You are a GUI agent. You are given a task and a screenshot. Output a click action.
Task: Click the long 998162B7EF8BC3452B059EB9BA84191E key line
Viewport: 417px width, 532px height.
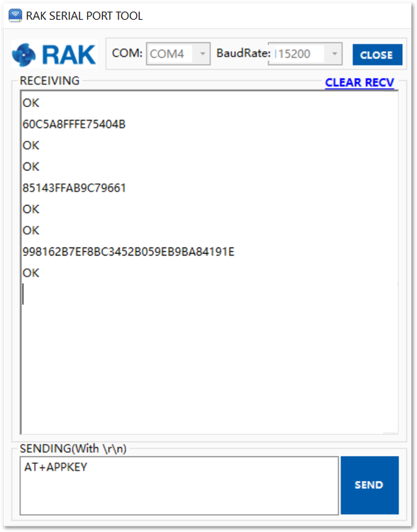tap(128, 252)
